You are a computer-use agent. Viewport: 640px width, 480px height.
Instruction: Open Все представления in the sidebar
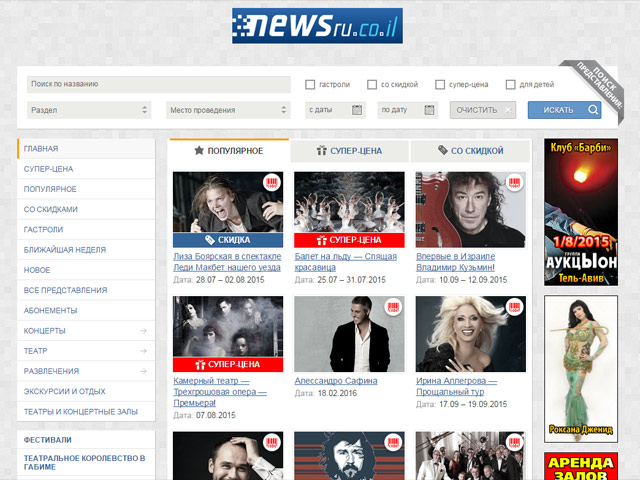86,290
